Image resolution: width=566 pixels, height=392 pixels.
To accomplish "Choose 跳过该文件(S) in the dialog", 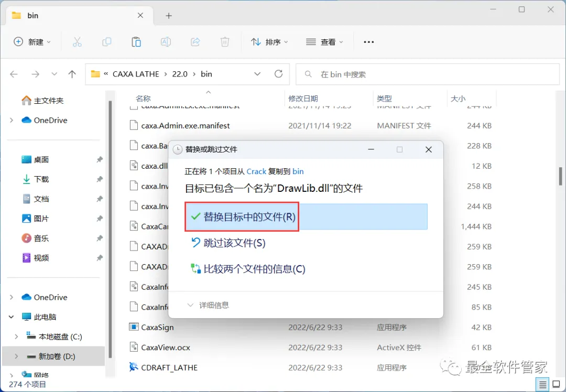I will (x=228, y=243).
